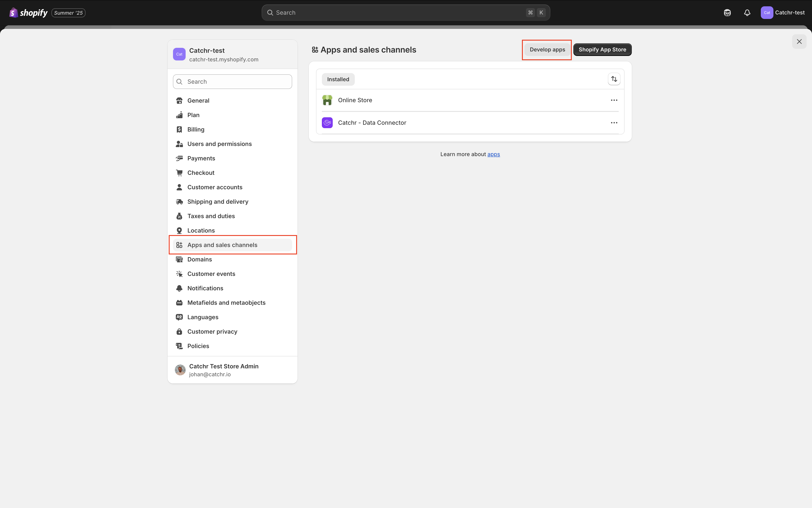Click the Catchr-test account avatar in top bar
Screen dimensions: 812x508
[767, 13]
